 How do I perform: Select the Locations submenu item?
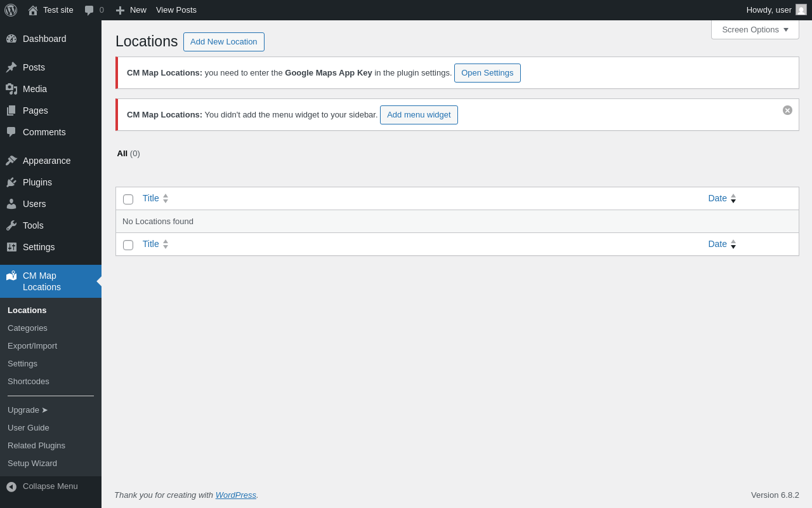(27, 311)
